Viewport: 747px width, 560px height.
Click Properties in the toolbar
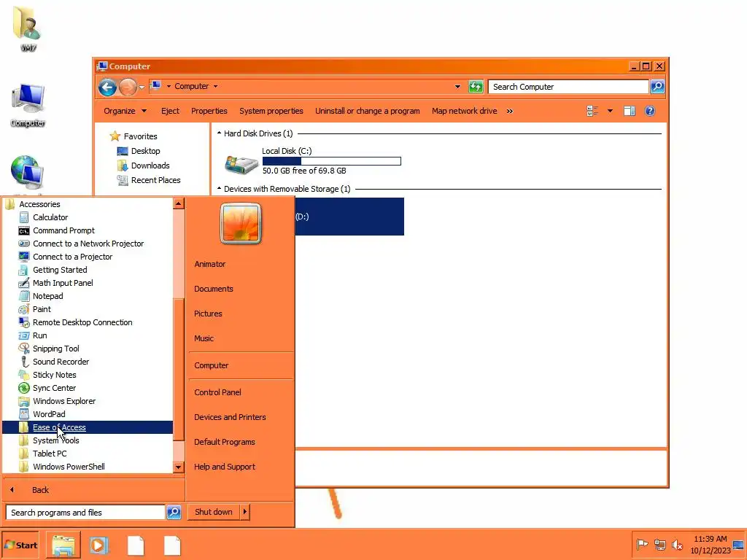(209, 111)
